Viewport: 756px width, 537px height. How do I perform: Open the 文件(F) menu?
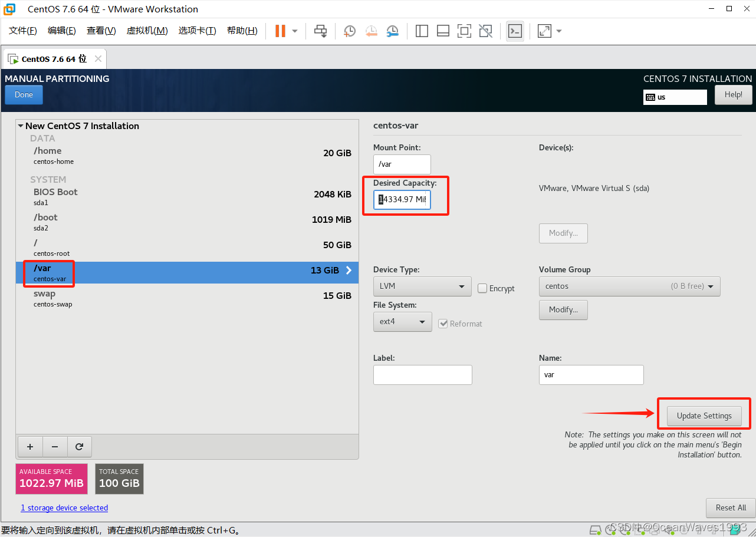click(23, 31)
